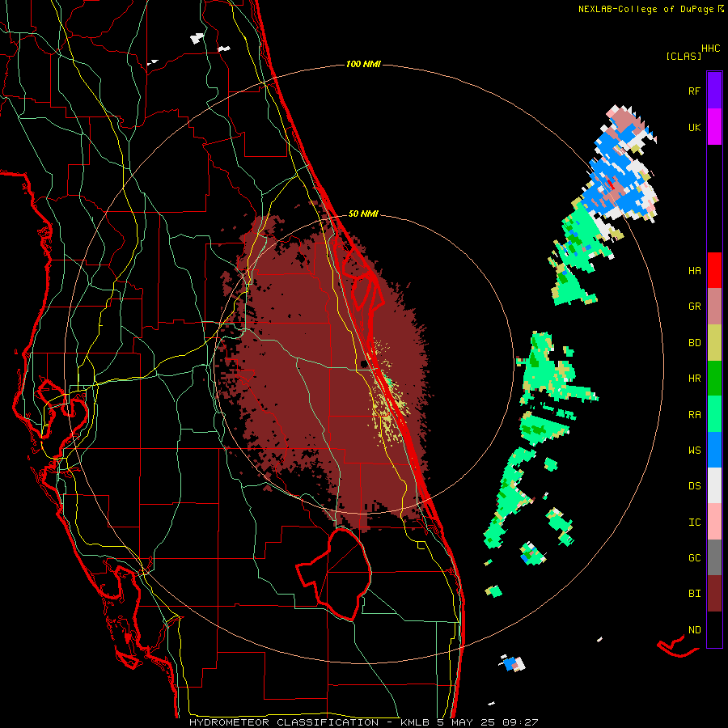Click the UK magenta legend swatch
This screenshot has height=728, width=728.
[714, 127]
